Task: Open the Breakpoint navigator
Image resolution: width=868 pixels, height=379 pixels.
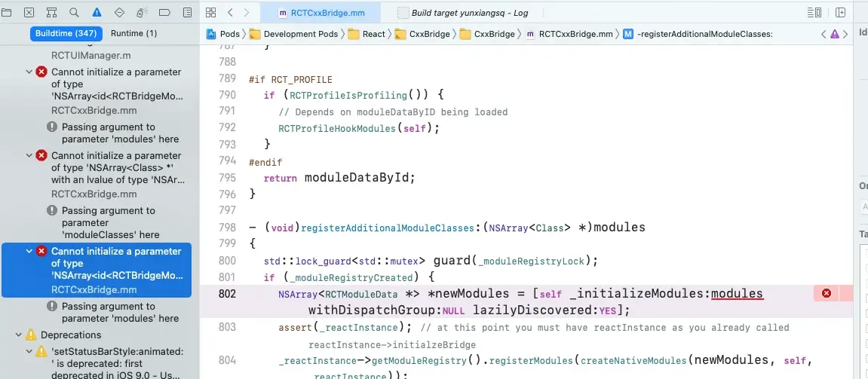Action: tap(164, 12)
